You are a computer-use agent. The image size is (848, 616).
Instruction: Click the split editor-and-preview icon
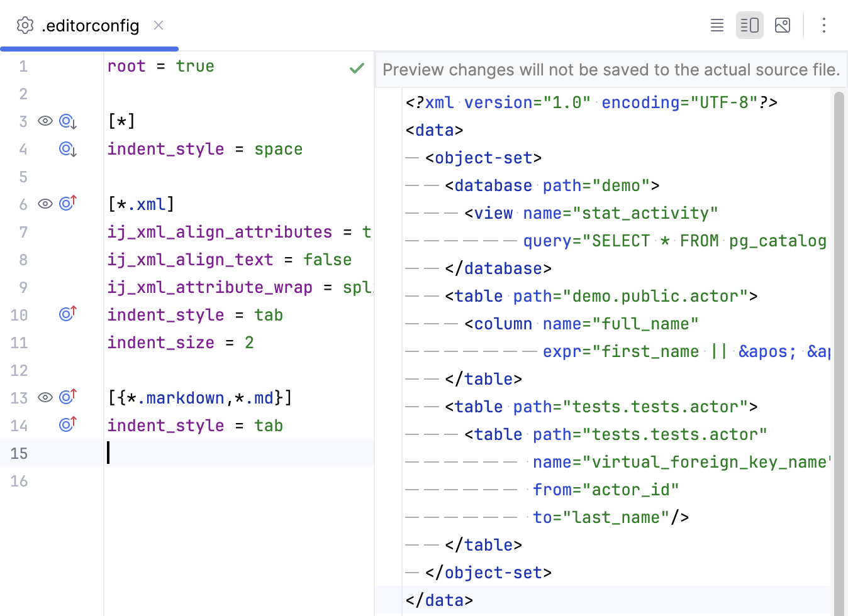tap(749, 25)
